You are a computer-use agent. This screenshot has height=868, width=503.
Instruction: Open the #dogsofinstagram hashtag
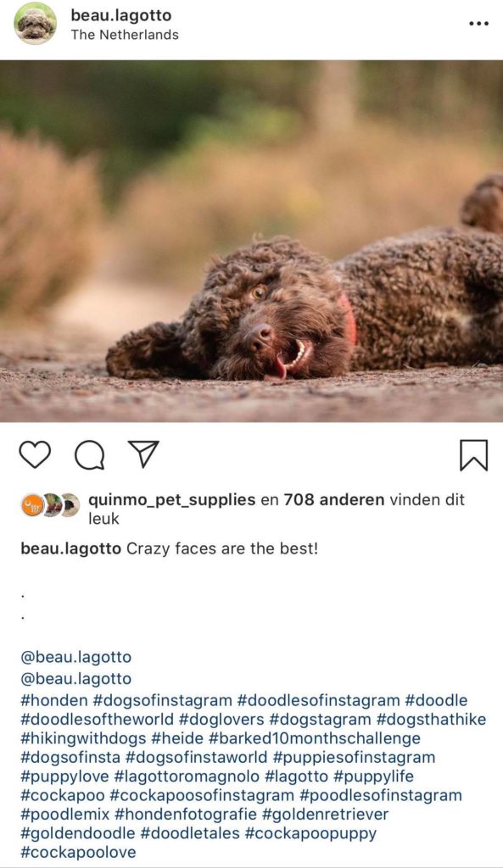point(162,701)
